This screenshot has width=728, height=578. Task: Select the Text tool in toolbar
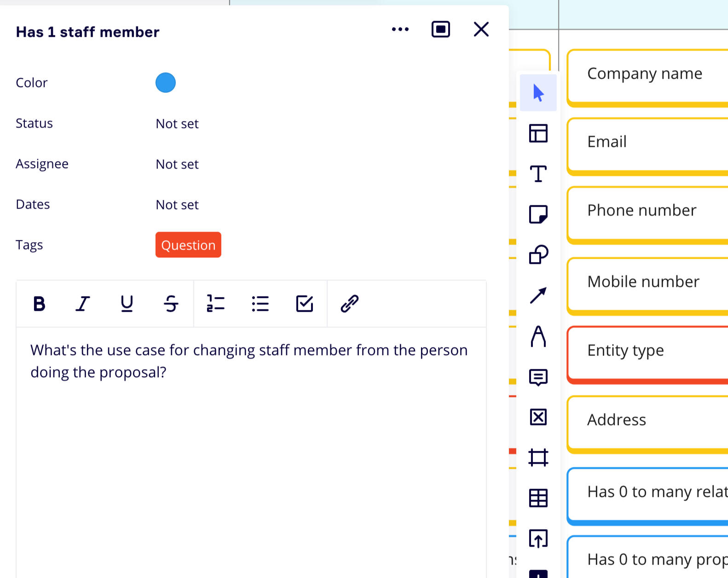(x=538, y=174)
